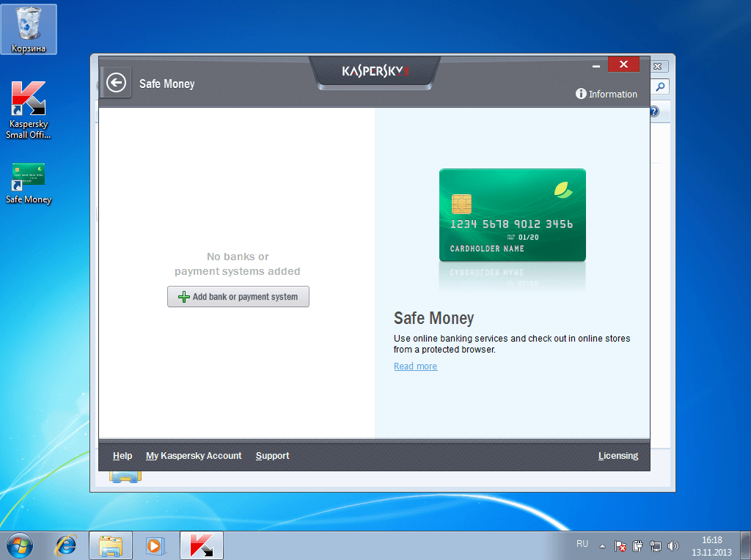
Task: Go back using the arrow button
Action: tap(116, 83)
